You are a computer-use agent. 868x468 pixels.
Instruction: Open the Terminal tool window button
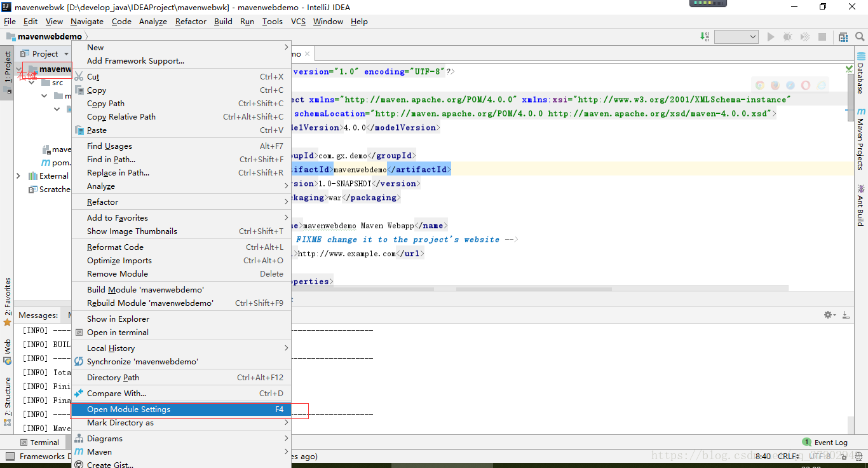pyautogui.click(x=39, y=443)
